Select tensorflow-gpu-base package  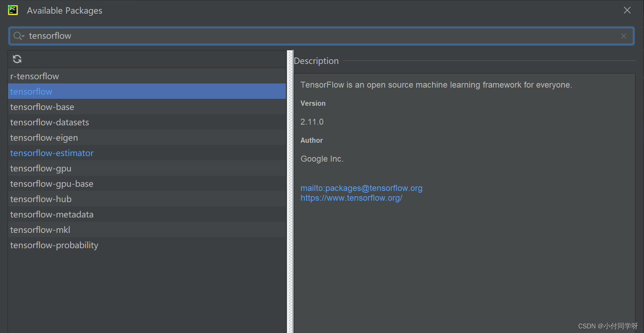click(x=147, y=184)
